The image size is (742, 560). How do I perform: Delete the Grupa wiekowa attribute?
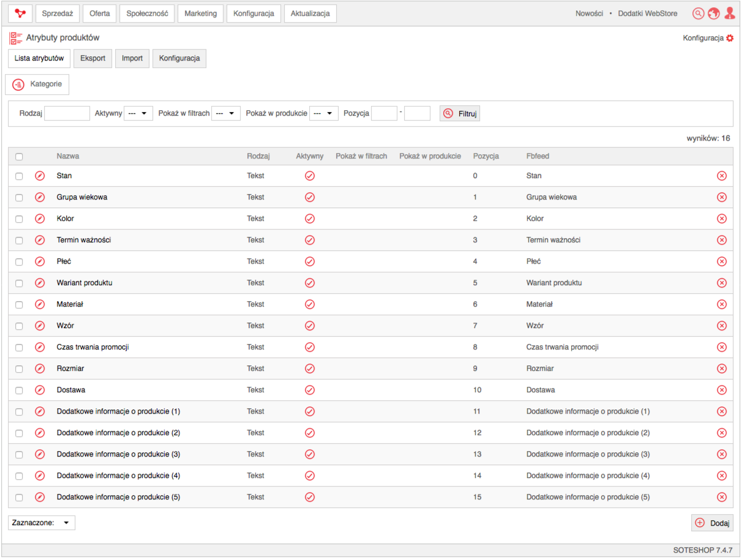click(722, 197)
